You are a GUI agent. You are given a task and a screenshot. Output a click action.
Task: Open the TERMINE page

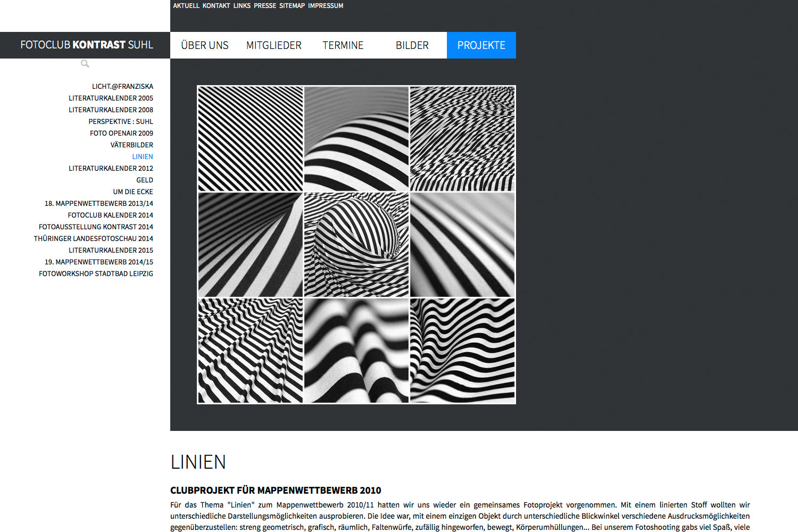(343, 45)
